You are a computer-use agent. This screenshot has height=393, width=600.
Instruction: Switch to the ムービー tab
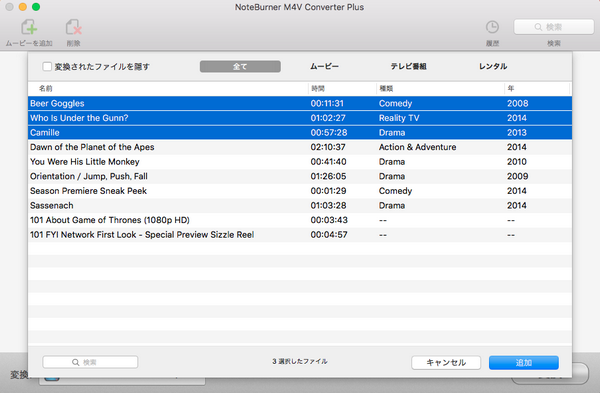(x=324, y=67)
